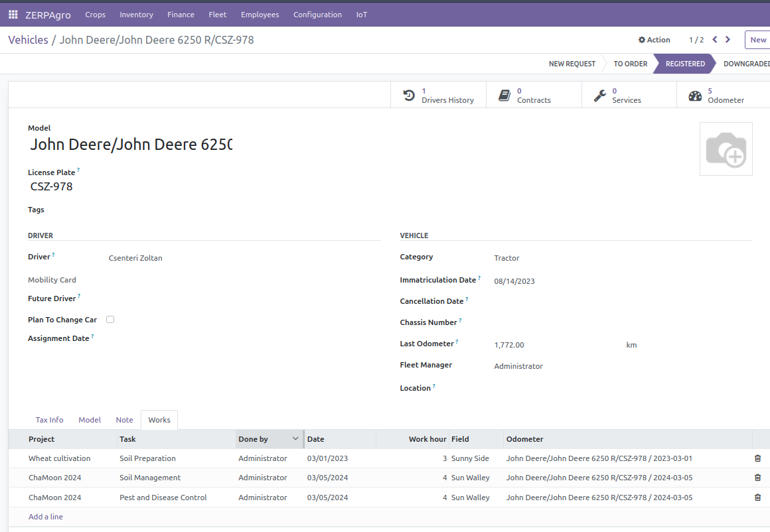Viewport: 770px width, 532px height.
Task: Go to next vehicle record arrow
Action: (728, 40)
